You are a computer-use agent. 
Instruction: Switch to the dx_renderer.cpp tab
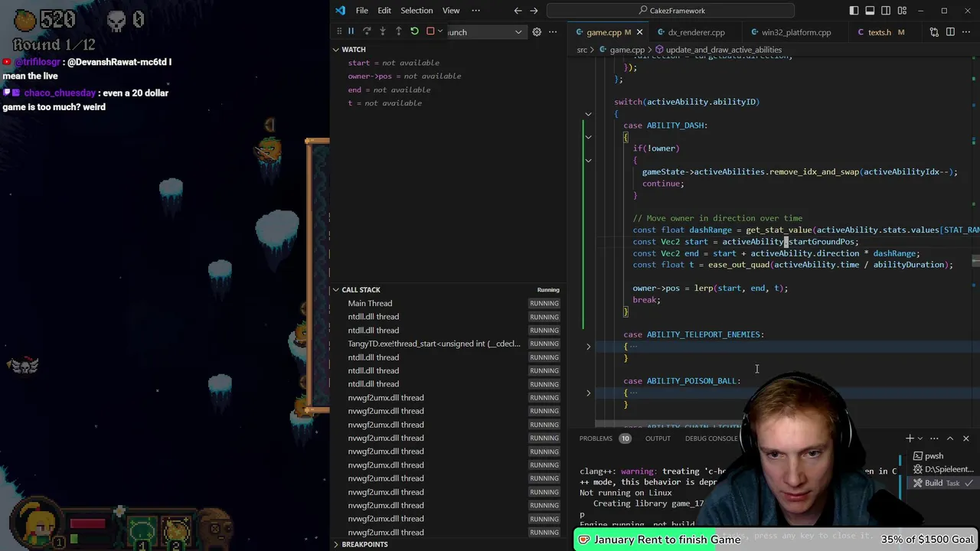tap(696, 32)
